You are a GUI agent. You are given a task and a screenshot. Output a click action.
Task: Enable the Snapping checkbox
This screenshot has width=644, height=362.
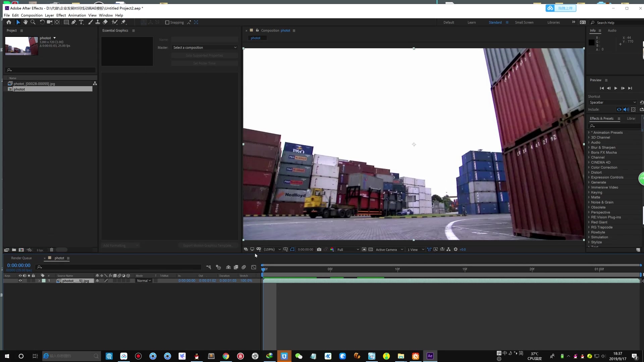(167, 22)
